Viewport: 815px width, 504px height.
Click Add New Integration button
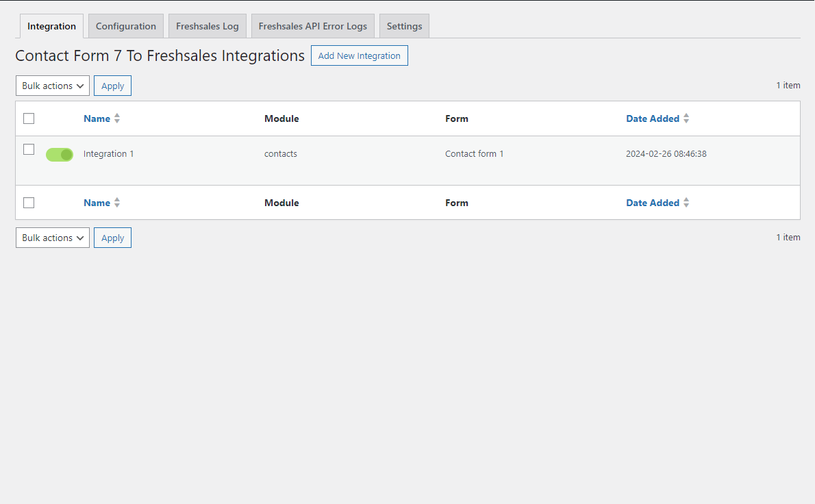(359, 55)
